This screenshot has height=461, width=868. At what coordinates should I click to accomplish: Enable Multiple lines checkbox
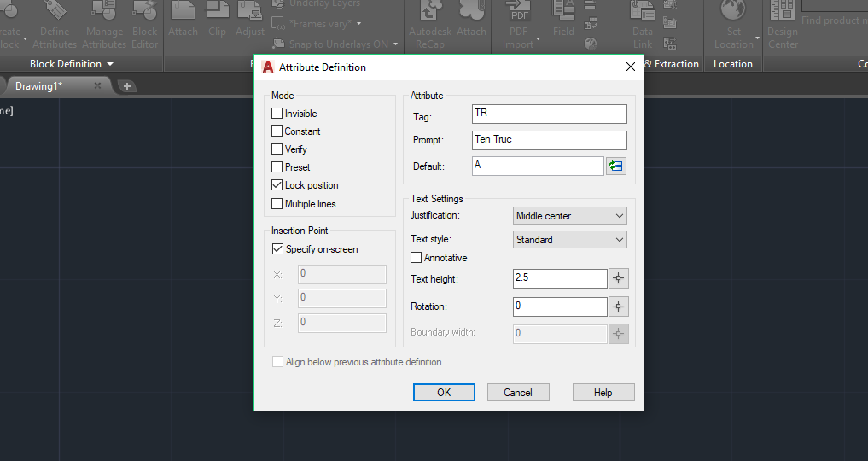coord(277,204)
